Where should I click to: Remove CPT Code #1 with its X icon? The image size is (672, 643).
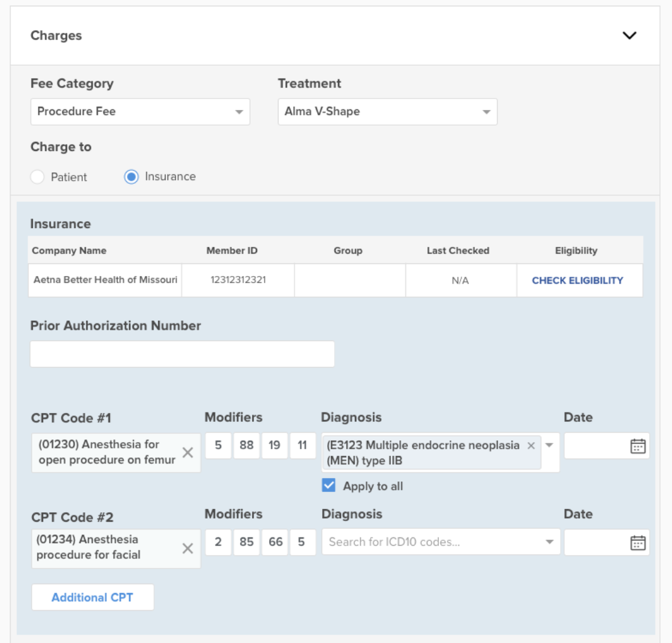click(x=188, y=453)
